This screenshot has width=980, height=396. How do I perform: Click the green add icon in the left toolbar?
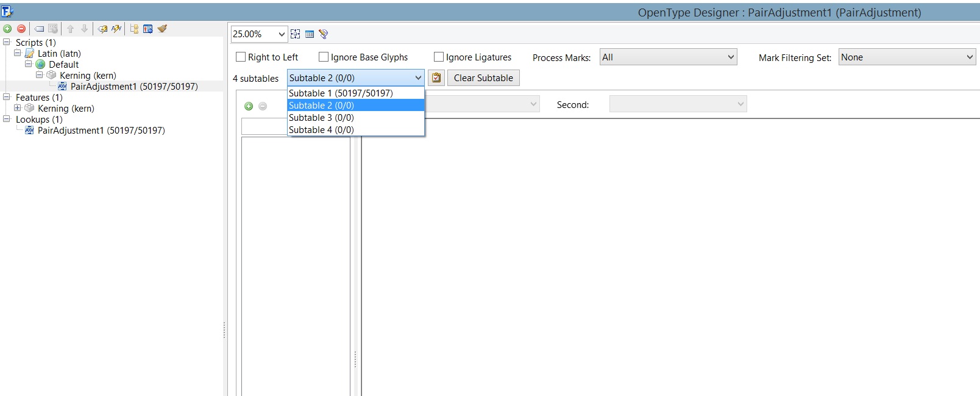coord(7,29)
